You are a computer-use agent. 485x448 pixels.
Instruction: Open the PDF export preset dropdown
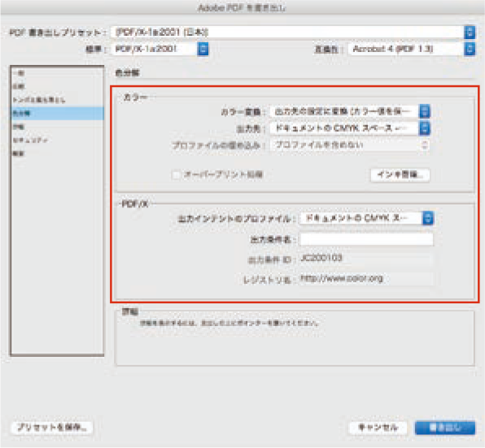(x=293, y=33)
